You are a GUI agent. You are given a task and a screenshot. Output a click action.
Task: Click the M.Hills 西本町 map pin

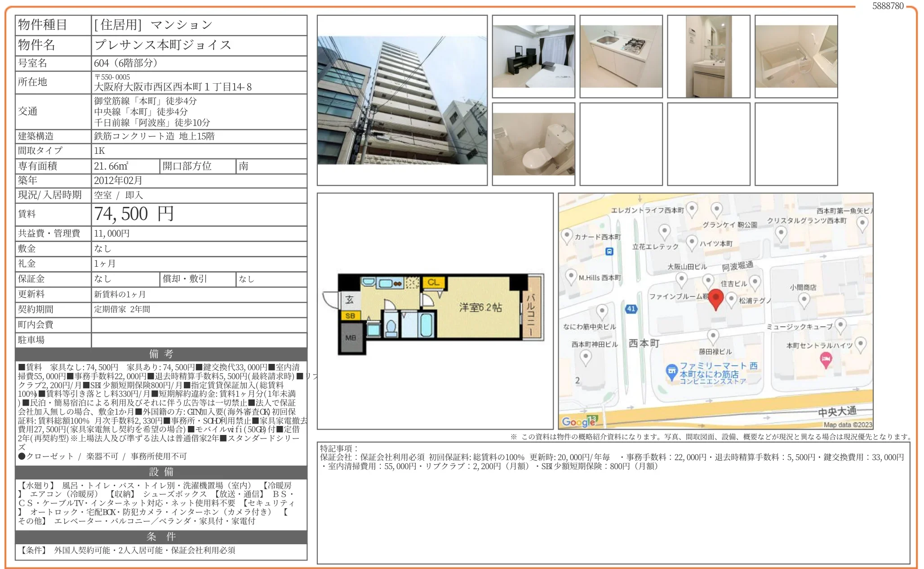[571, 276]
